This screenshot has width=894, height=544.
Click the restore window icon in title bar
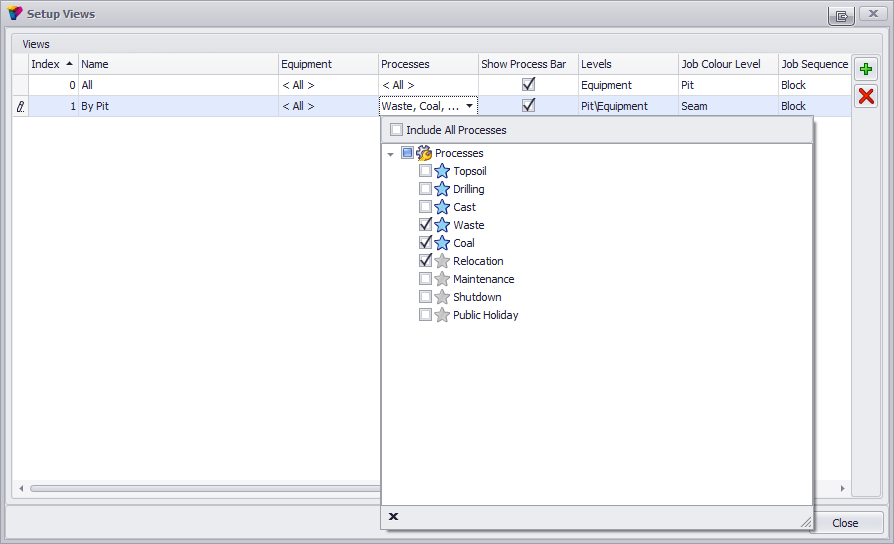(x=841, y=15)
